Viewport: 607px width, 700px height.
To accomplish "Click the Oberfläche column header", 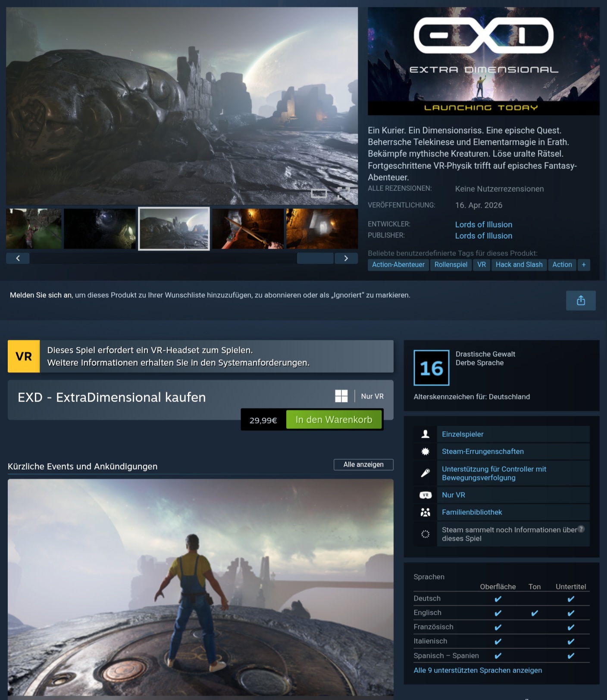I will coord(498,587).
